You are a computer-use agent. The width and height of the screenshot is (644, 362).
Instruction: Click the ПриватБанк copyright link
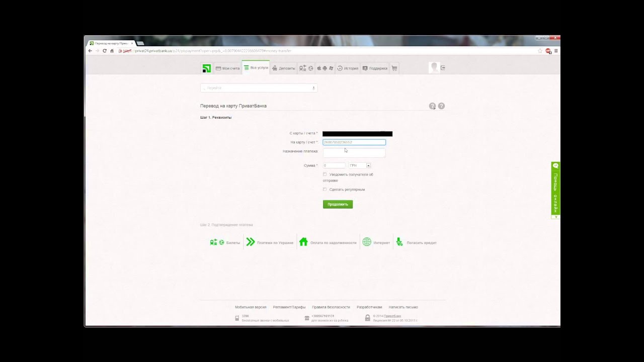click(x=392, y=316)
